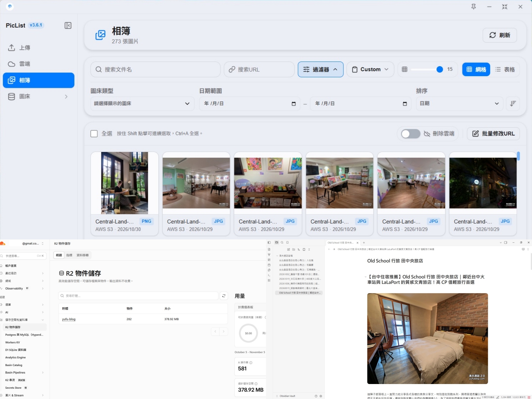The image size is (532, 399).
Task: Create a new note in Obsidian explorer
Action: 289,249
